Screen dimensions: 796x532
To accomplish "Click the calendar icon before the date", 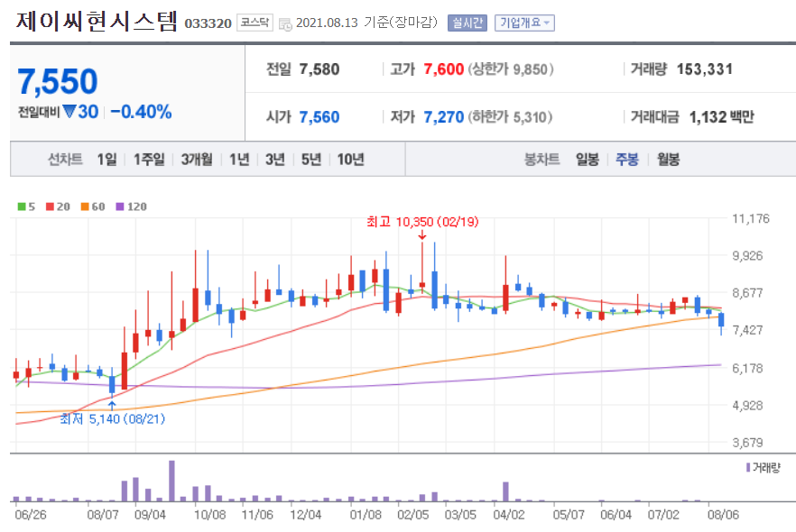I will click(x=285, y=23).
